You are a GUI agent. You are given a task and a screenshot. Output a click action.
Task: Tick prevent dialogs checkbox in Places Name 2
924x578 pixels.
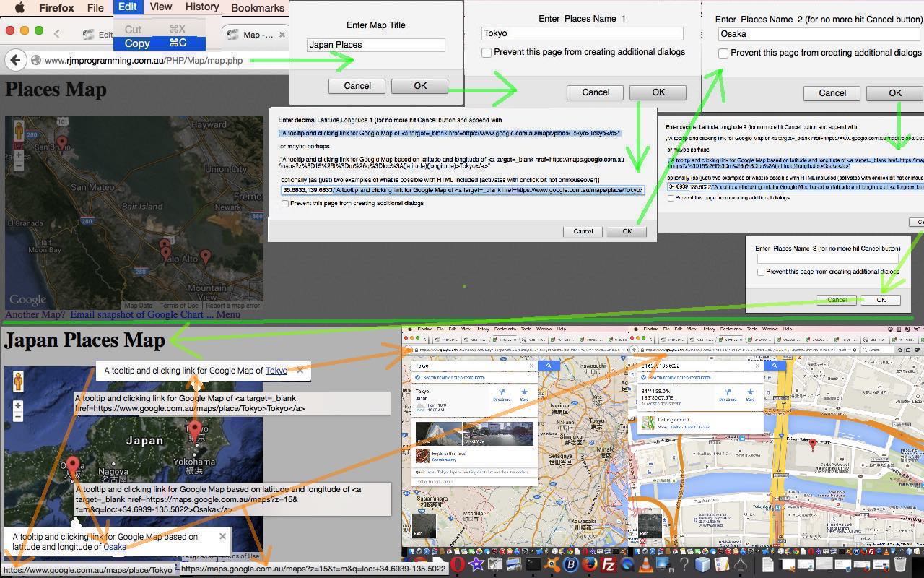click(723, 53)
